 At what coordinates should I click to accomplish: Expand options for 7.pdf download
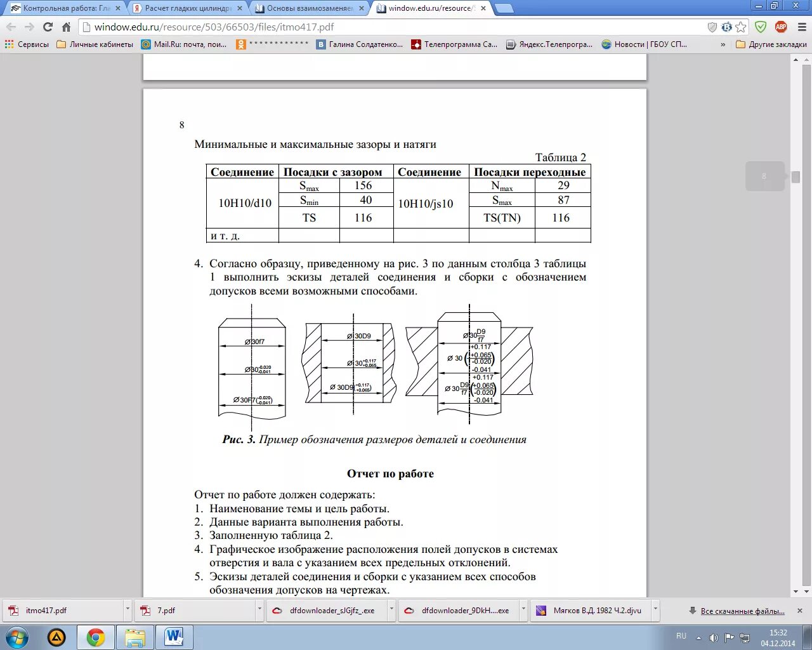tap(259, 611)
